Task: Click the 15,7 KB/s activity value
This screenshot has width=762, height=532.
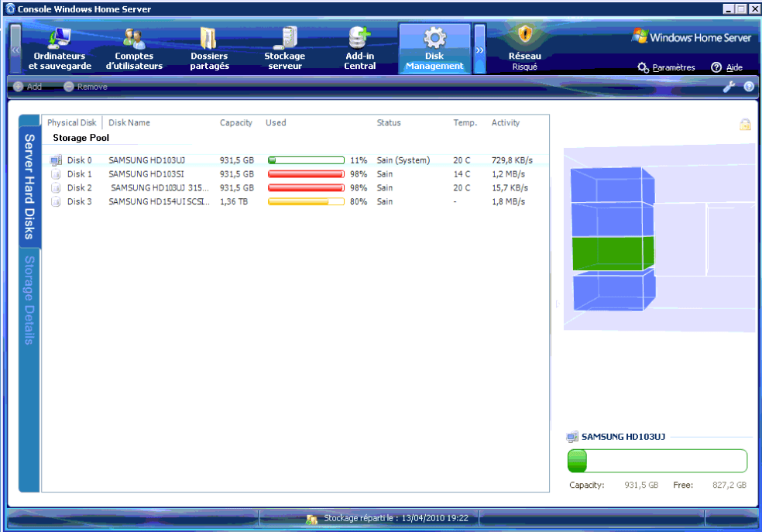Action: point(510,187)
